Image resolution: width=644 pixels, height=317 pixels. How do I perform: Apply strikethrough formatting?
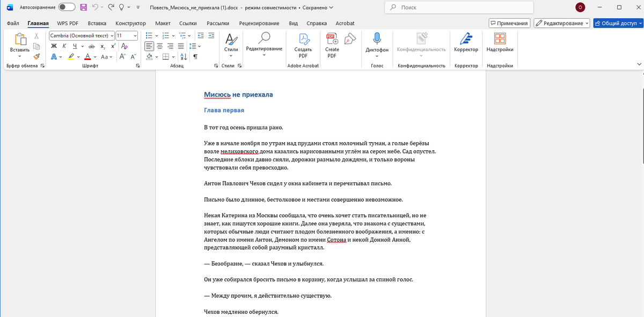[91, 46]
